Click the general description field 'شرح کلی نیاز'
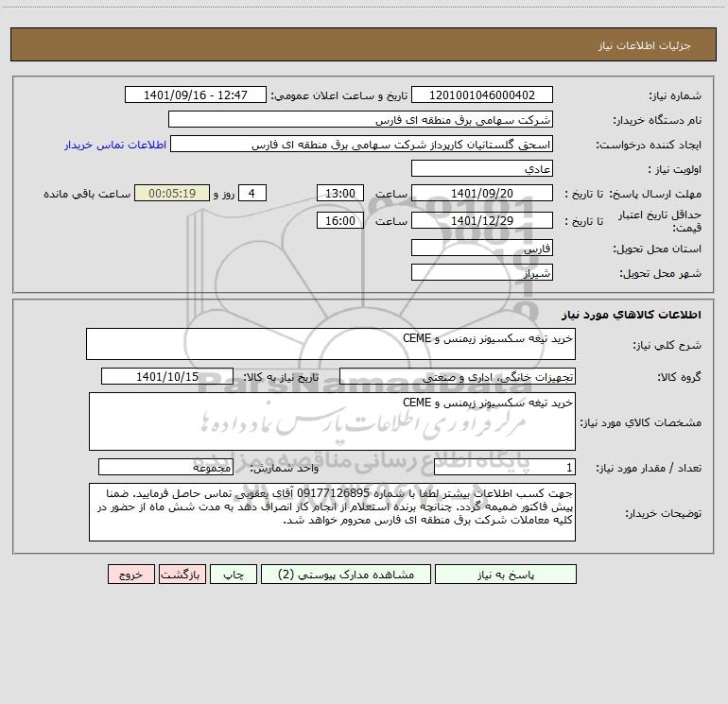This screenshot has height=704, width=728. coord(331,344)
